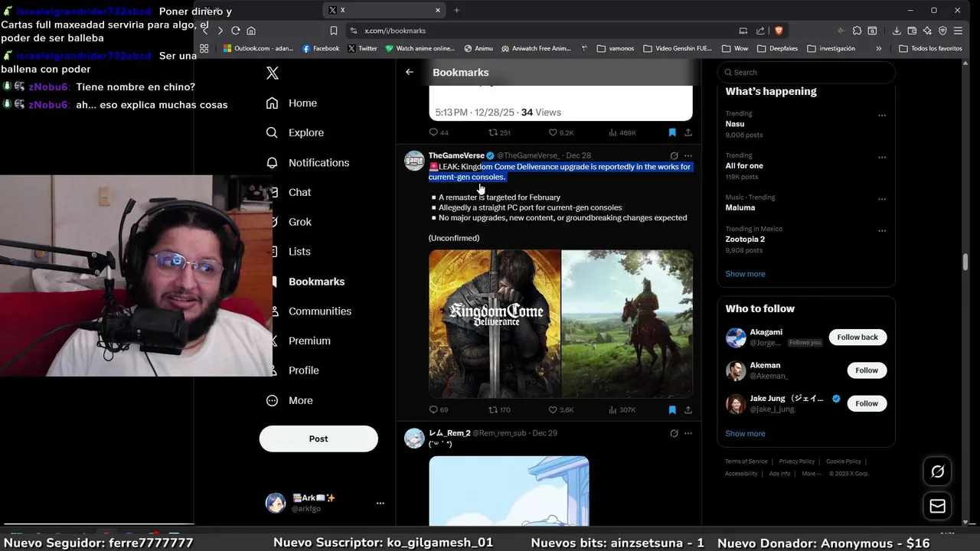Image resolution: width=980 pixels, height=551 pixels.
Task: Open Rem_2 profile avatar
Action: (x=414, y=438)
